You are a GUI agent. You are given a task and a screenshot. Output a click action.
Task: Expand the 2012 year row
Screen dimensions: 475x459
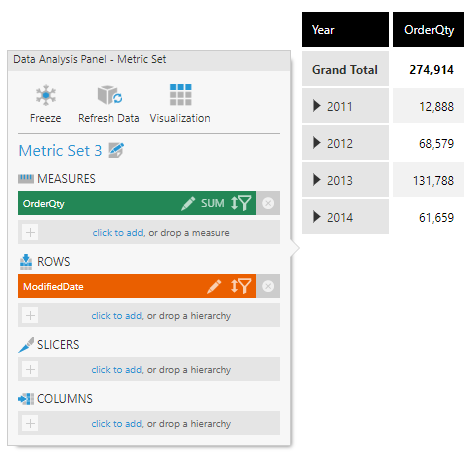click(x=317, y=143)
